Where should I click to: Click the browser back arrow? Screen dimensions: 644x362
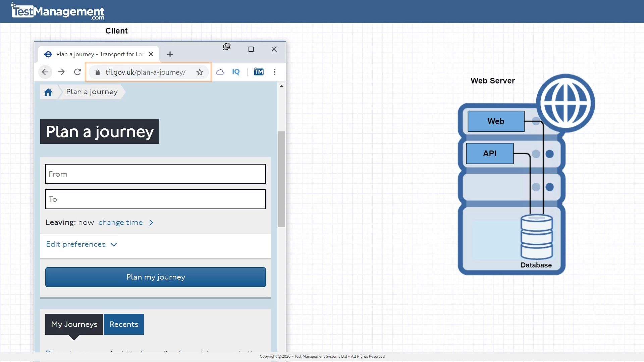click(x=45, y=72)
